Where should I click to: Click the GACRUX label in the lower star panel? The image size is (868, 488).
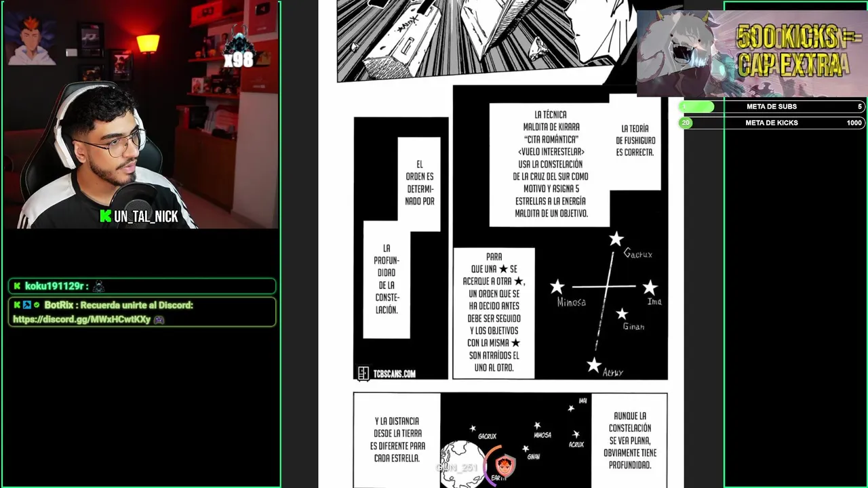[487, 436]
